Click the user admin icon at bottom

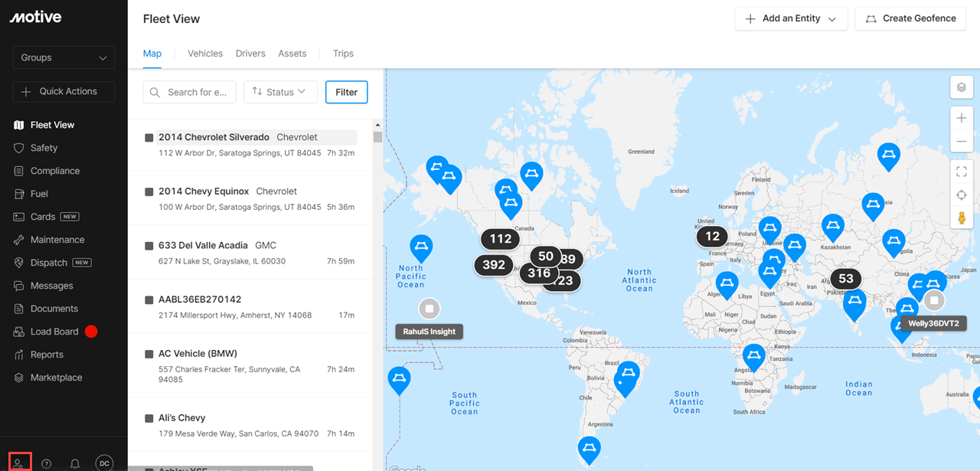[18, 463]
